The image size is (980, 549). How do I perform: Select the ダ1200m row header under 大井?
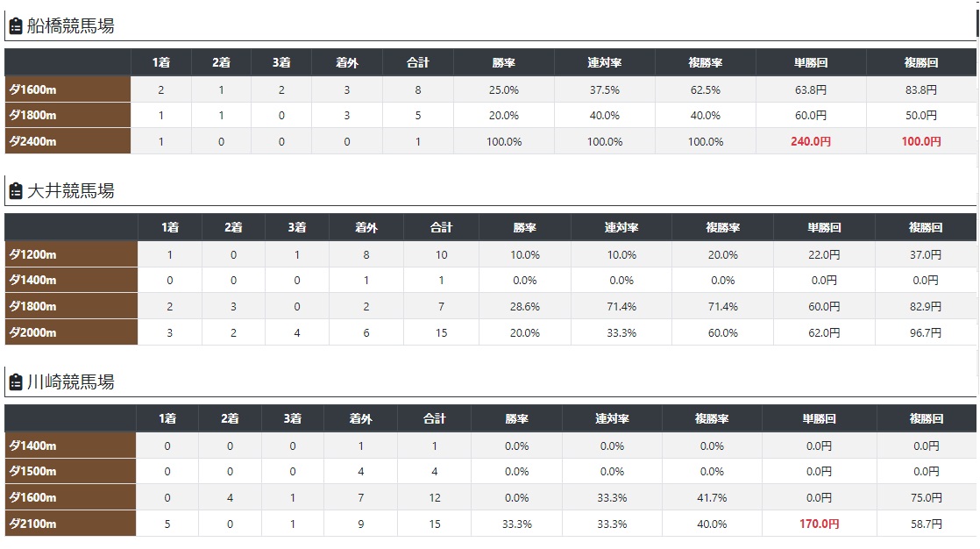pos(71,254)
